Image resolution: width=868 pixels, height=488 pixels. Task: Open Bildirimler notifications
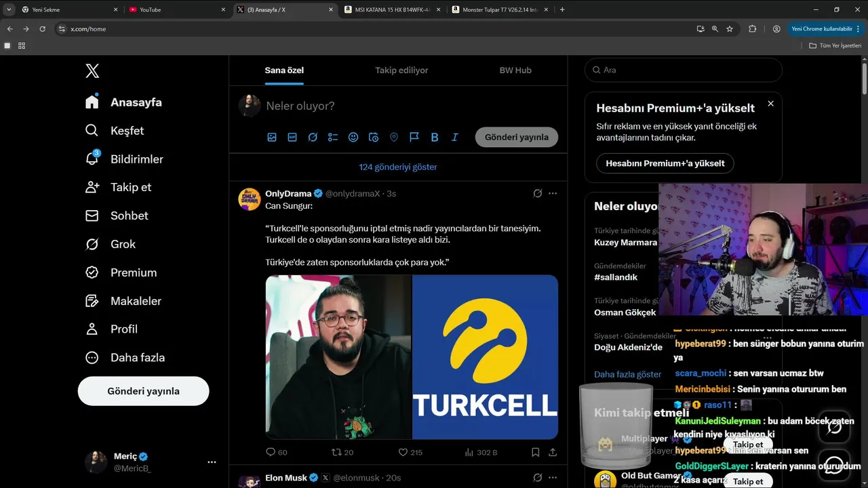[x=124, y=159]
